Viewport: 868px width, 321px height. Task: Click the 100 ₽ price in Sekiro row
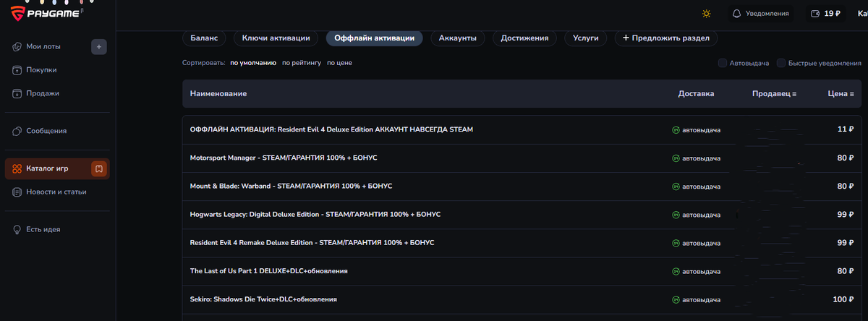pyautogui.click(x=843, y=299)
